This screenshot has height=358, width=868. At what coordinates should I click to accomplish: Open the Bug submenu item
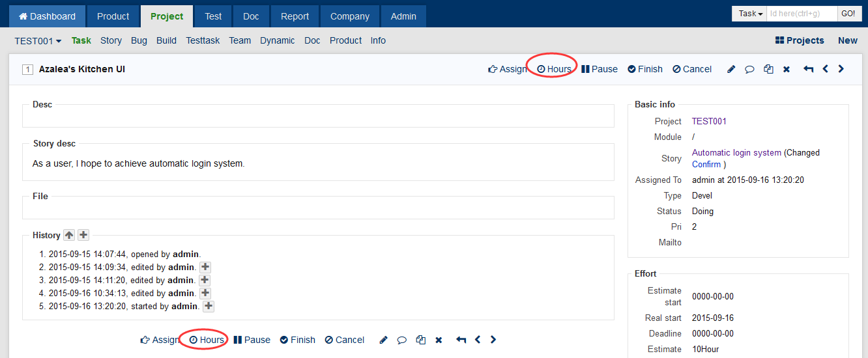point(139,40)
